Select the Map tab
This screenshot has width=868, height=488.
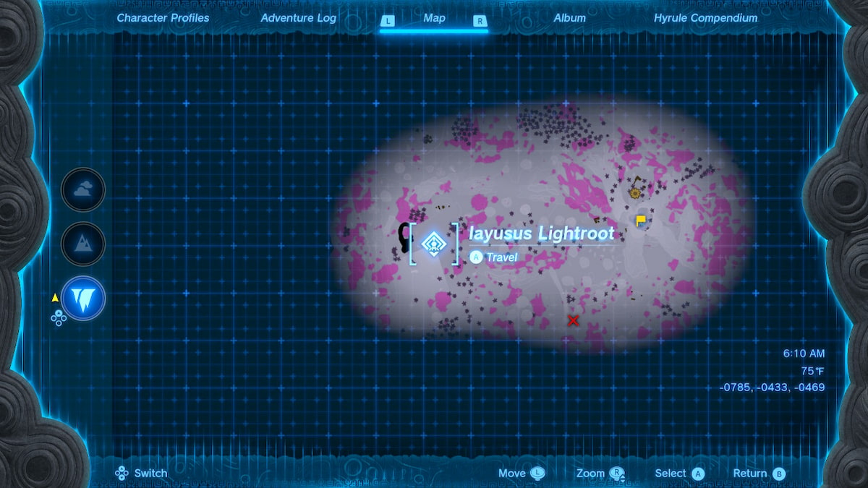coord(434,18)
